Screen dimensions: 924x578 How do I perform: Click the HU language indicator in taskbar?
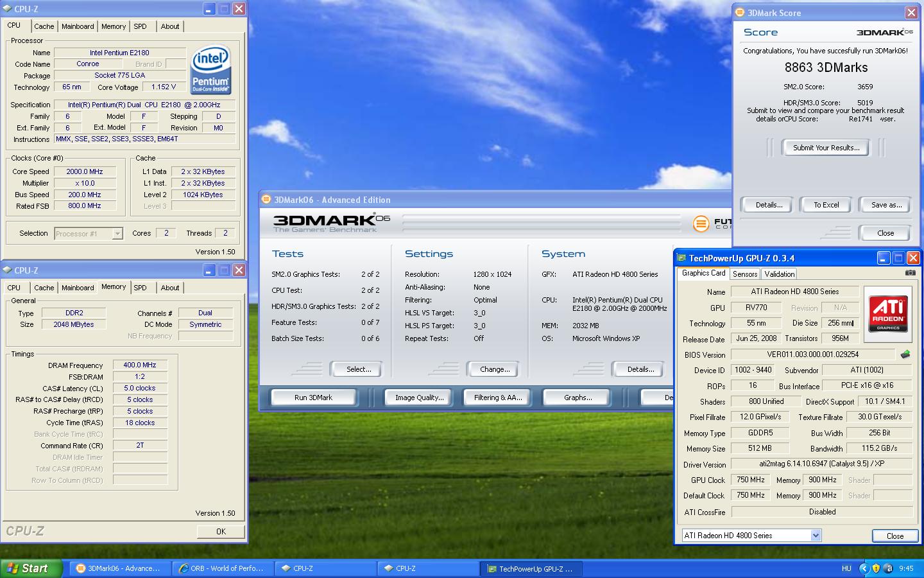tap(846, 568)
